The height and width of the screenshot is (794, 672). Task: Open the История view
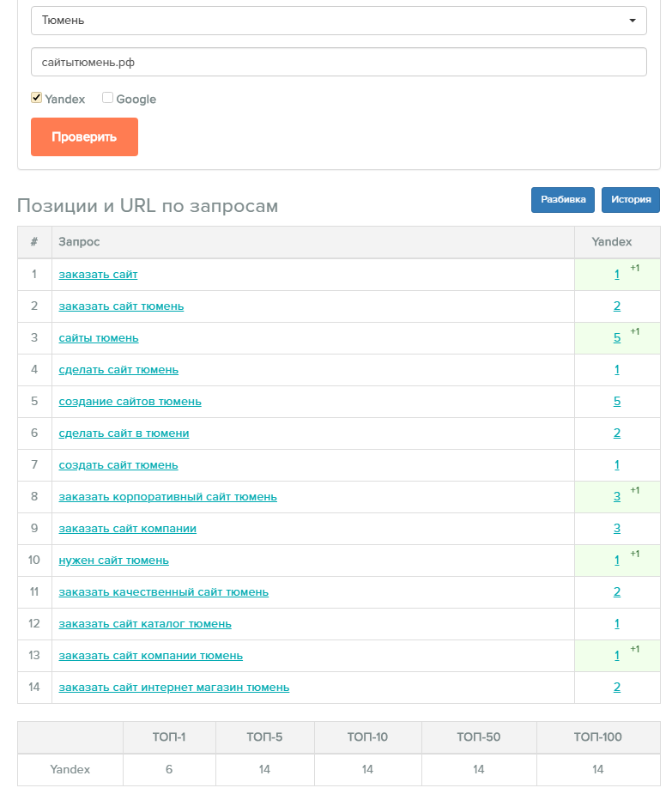click(x=631, y=199)
